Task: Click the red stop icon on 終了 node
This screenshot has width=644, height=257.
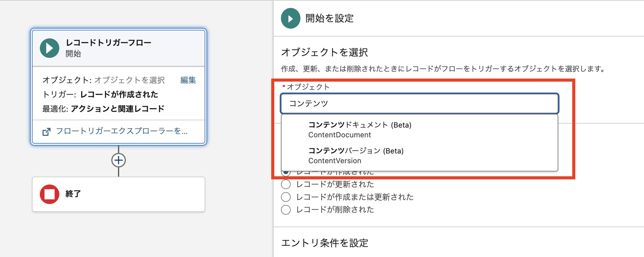Action: click(x=49, y=194)
